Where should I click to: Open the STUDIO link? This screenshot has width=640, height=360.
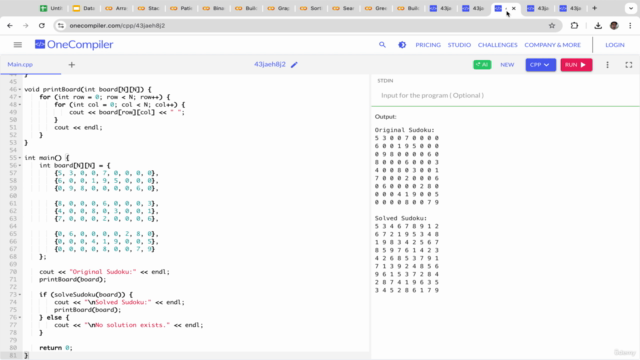coord(459,45)
